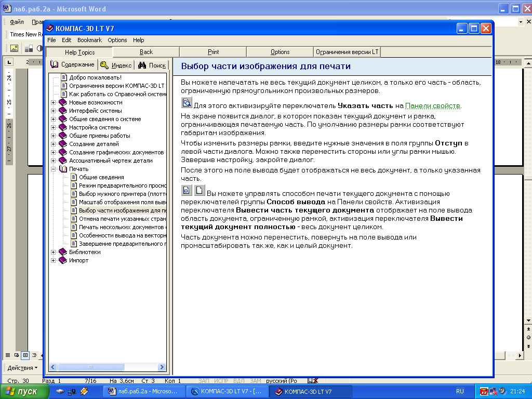The width and height of the screenshot is (532, 399).
Task: Click the lightning quick launch icon
Action: pos(84,391)
